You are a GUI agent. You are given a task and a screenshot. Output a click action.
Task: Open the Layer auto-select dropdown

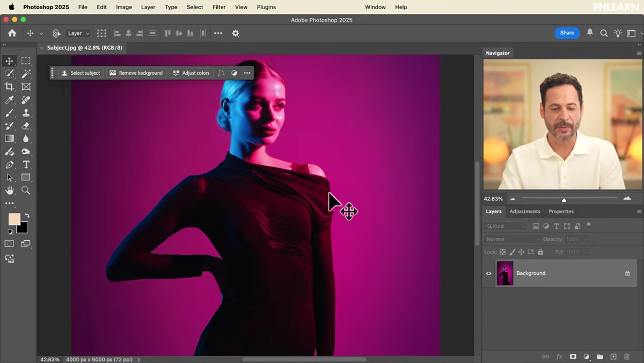point(78,33)
